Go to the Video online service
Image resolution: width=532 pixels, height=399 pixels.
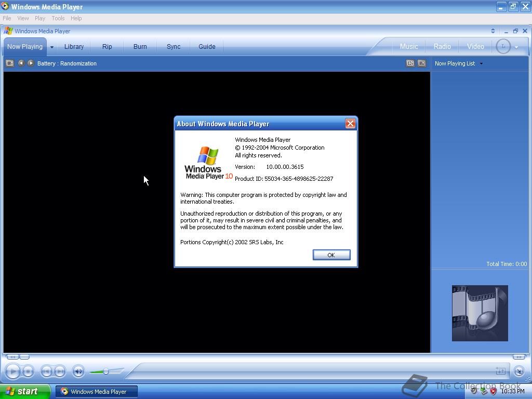475,47
